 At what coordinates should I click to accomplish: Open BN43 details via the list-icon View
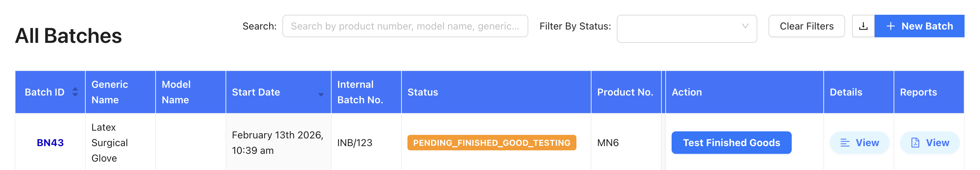tap(859, 143)
